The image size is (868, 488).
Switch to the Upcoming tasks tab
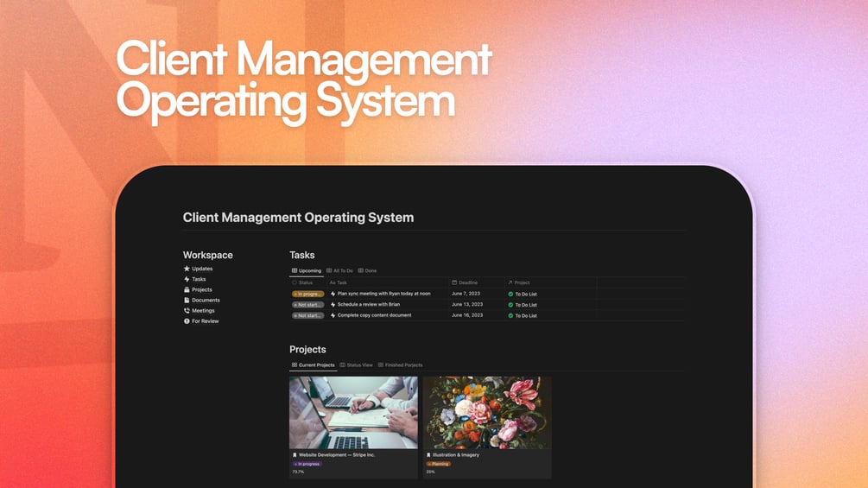pyautogui.click(x=307, y=270)
